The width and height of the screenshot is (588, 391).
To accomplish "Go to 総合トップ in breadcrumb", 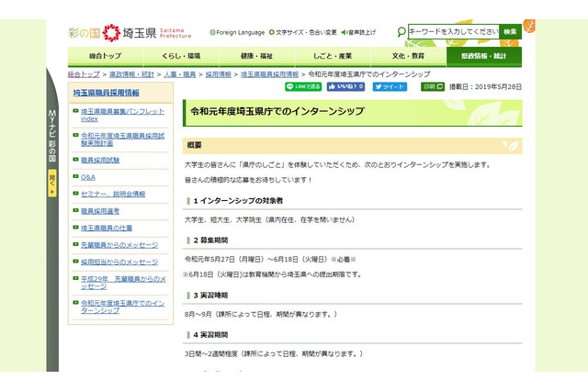I will (84, 74).
